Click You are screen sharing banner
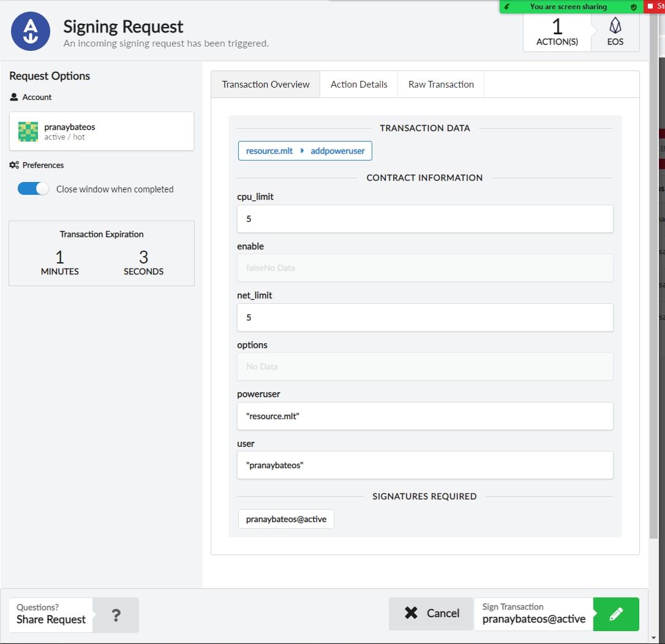Viewport: 665px width, 644px height. point(568,7)
